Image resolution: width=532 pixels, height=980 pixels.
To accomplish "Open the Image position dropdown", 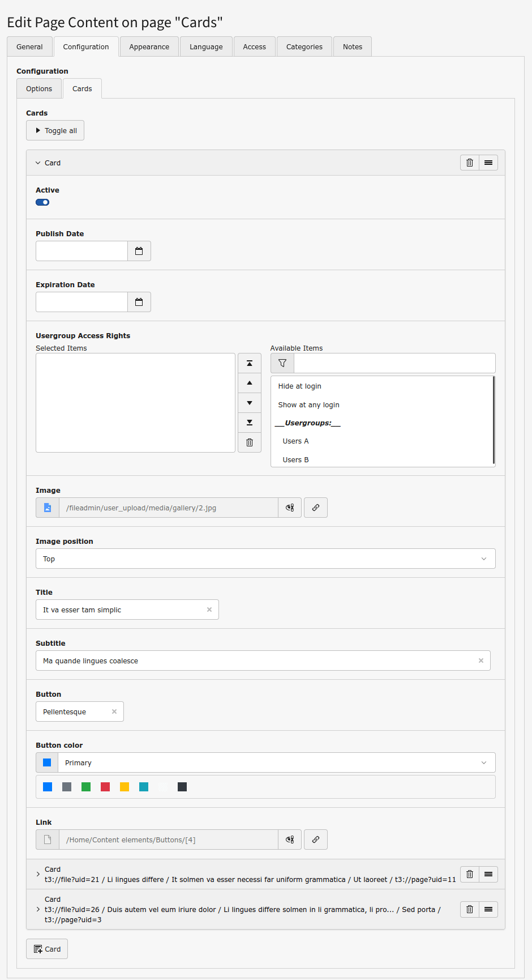I will click(265, 559).
